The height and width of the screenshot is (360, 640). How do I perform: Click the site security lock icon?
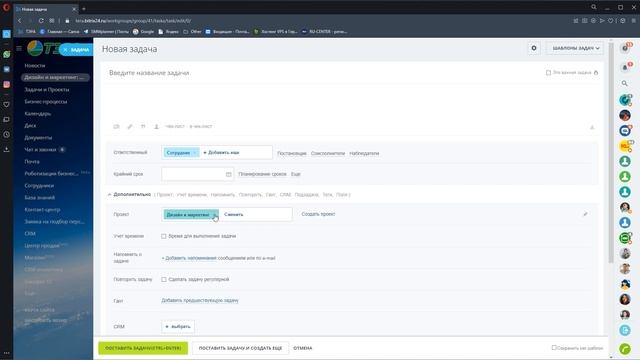tap(67, 20)
